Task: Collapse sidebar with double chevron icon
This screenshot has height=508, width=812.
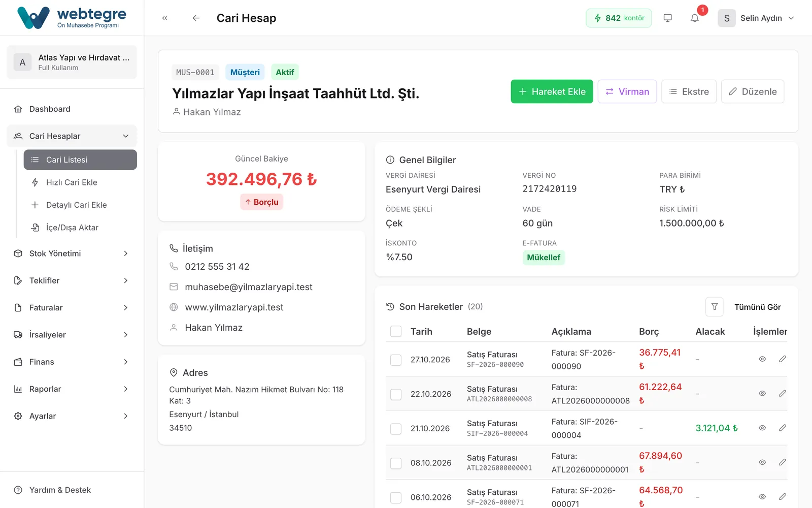Action: [x=165, y=18]
